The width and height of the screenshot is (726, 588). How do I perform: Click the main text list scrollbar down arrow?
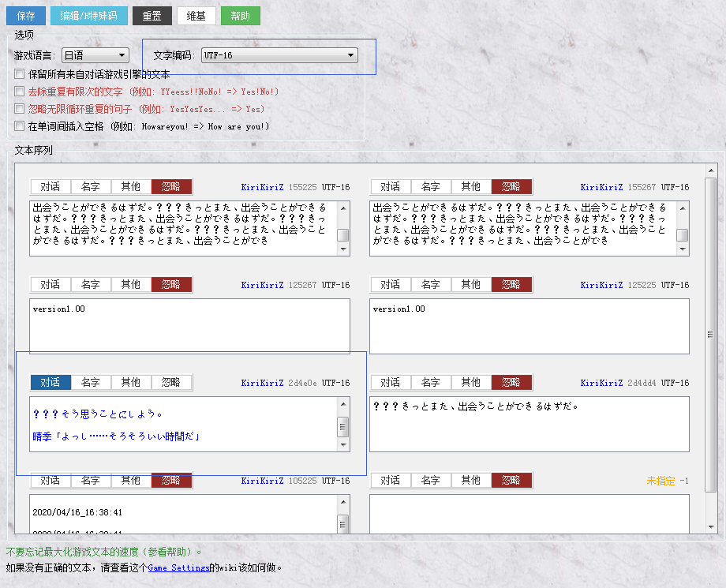(711, 527)
